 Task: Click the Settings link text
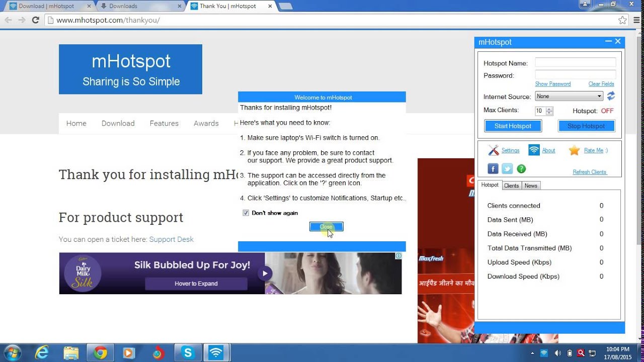(510, 150)
